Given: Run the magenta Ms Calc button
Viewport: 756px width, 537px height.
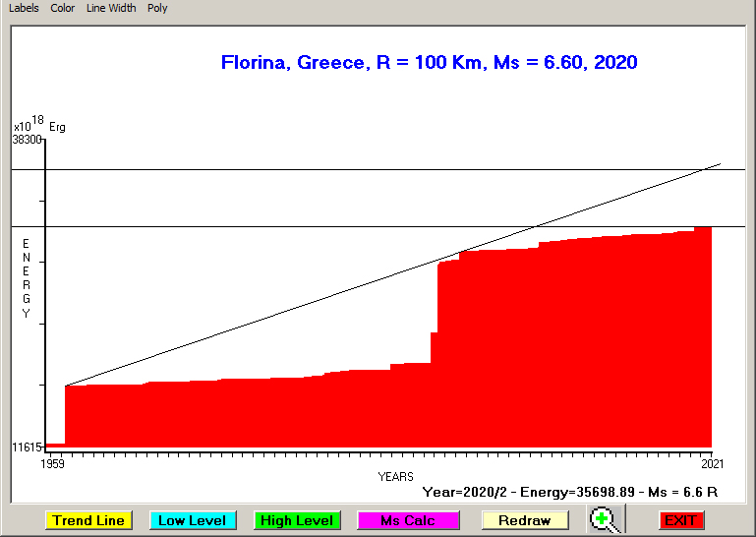Looking at the screenshot, I should (408, 520).
